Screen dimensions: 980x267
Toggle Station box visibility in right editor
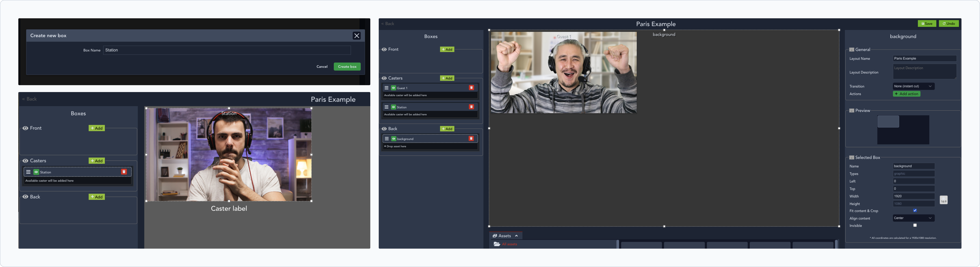393,107
